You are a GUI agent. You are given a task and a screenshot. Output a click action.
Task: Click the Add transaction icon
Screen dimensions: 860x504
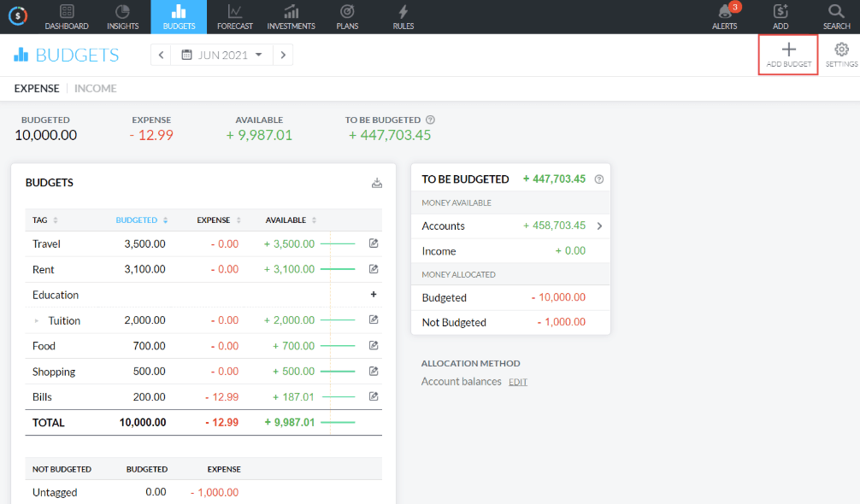click(780, 17)
